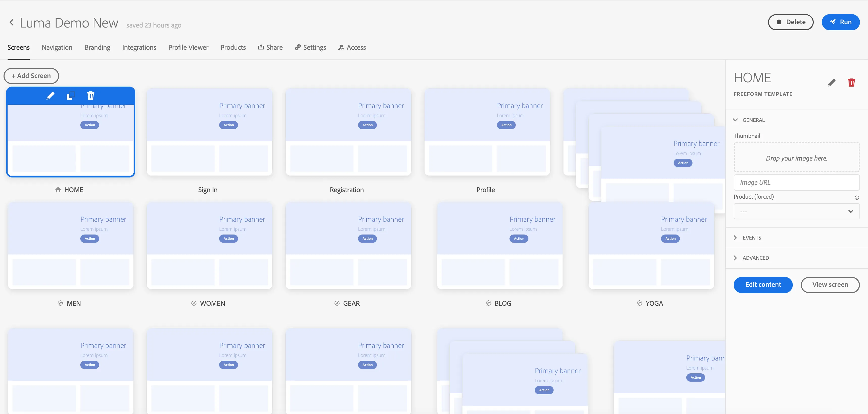Viewport: 868px width, 414px height.
Task: Click the Registration screen label
Action: click(x=347, y=190)
